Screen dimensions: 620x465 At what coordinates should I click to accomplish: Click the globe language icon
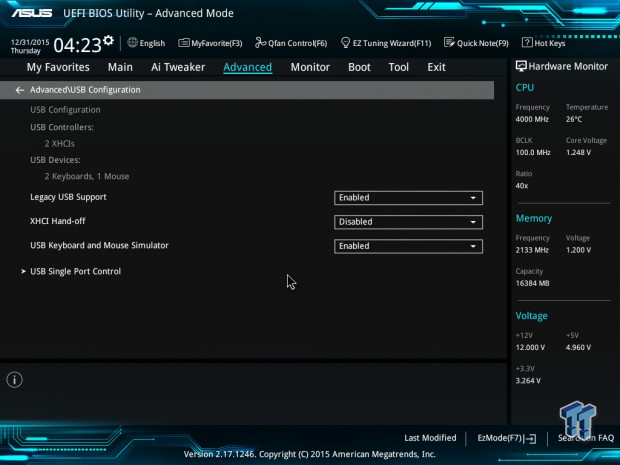tap(132, 42)
